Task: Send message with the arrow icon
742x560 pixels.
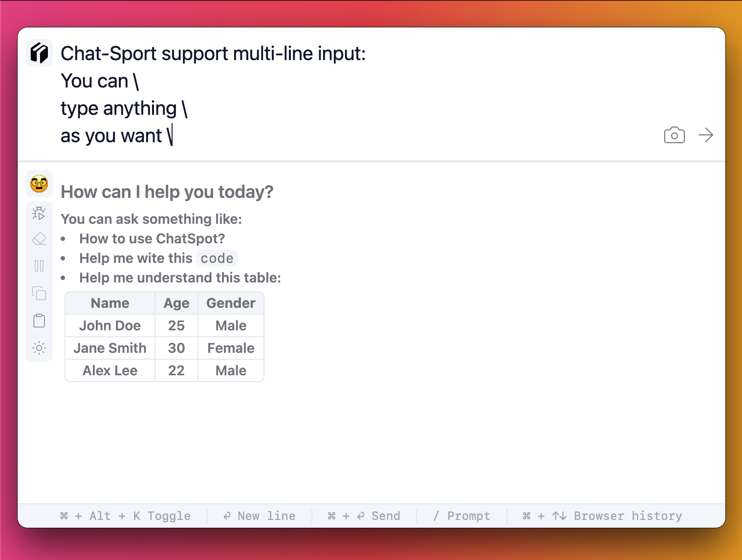Action: pyautogui.click(x=706, y=135)
